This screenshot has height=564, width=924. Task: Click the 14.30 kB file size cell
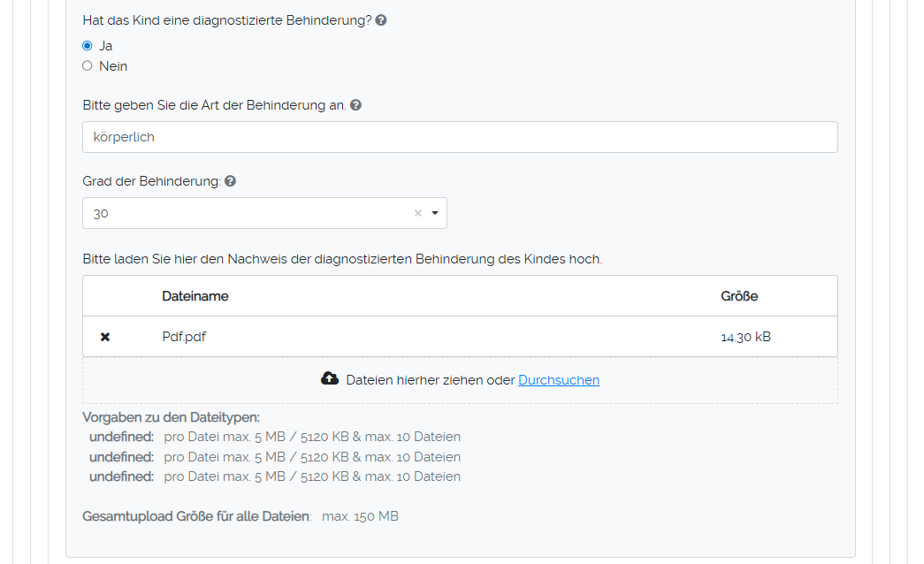(x=745, y=337)
